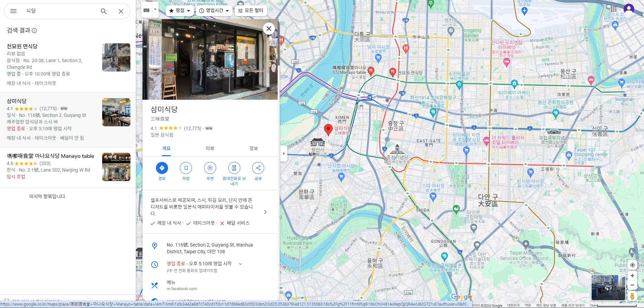Open the Manayo table result thumbnail
Image resolution: width=644 pixels, height=308 pixels.
click(x=116, y=167)
